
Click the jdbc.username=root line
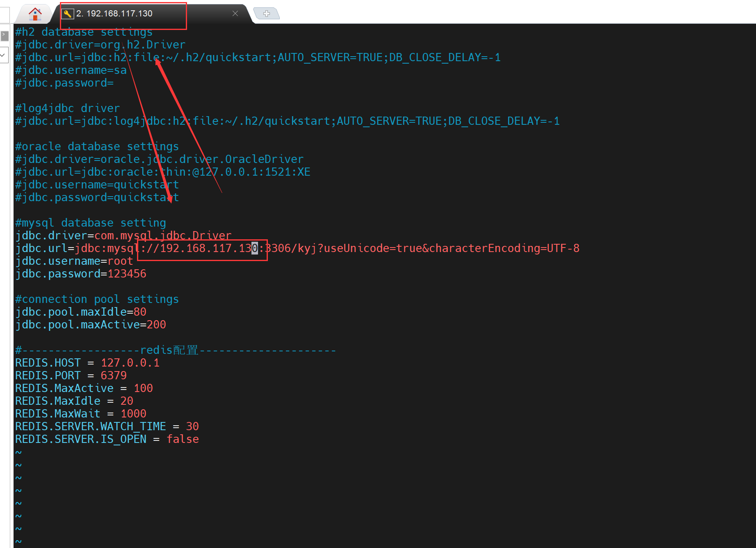pyautogui.click(x=74, y=261)
